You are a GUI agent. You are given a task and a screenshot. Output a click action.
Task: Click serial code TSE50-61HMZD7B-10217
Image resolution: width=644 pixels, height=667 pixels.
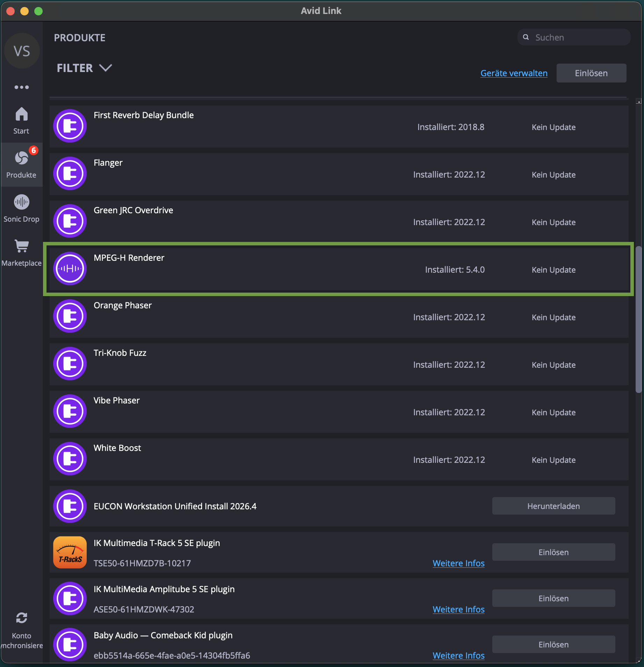tap(142, 563)
